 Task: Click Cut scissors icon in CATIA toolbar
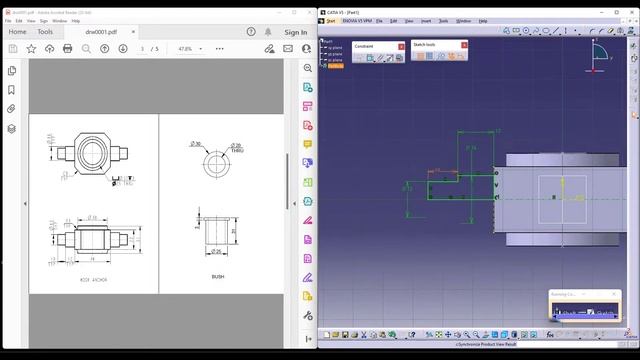click(364, 335)
